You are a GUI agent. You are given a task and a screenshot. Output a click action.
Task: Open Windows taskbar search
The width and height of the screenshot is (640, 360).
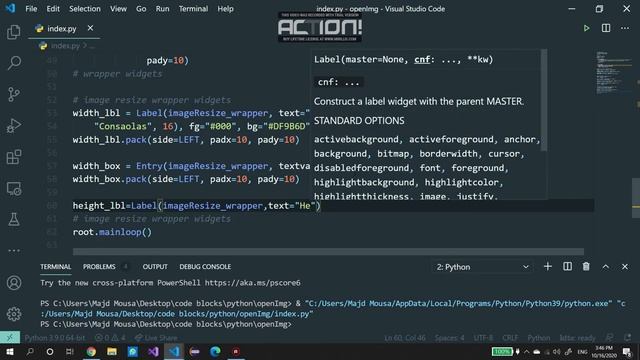[30, 351]
